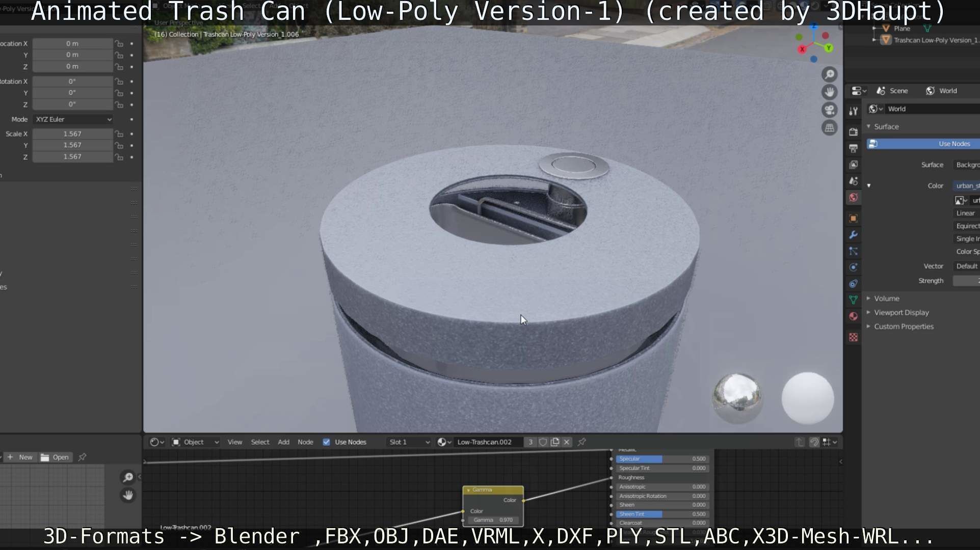The height and width of the screenshot is (550, 980).
Task: Open the Object Constraints tab icon
Action: (x=853, y=284)
